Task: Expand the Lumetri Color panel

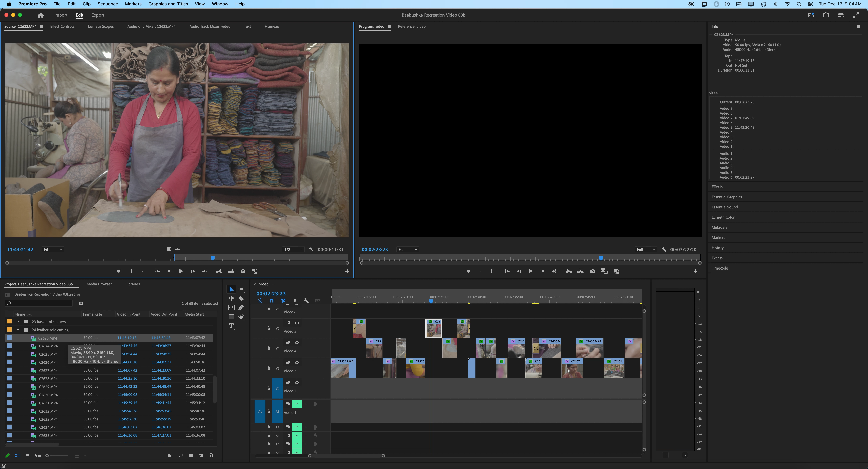Action: pyautogui.click(x=723, y=217)
